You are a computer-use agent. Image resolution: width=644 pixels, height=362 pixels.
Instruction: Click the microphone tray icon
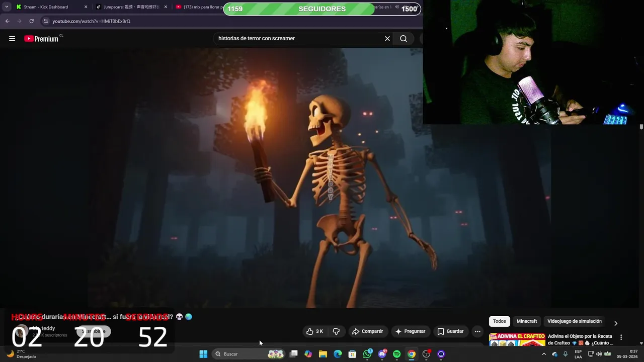[x=566, y=354]
